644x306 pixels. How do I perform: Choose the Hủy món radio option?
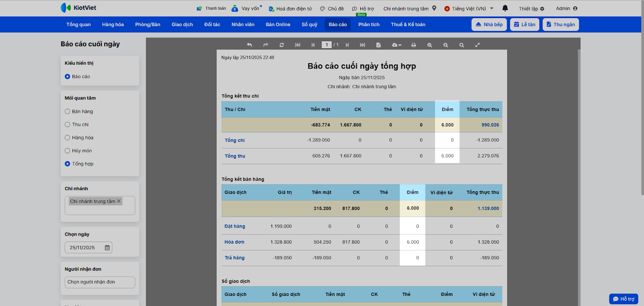pyautogui.click(x=68, y=151)
